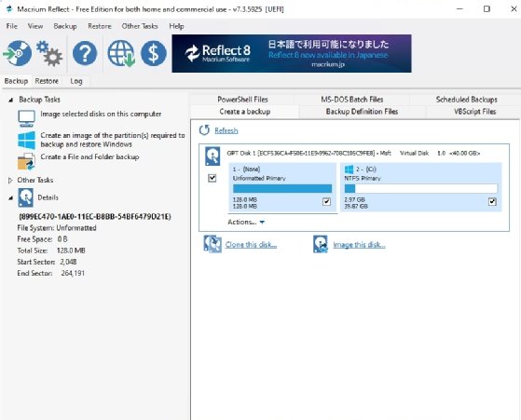Maximize the Macrium Reflect window
The image size is (521, 420).
tap(487, 8)
